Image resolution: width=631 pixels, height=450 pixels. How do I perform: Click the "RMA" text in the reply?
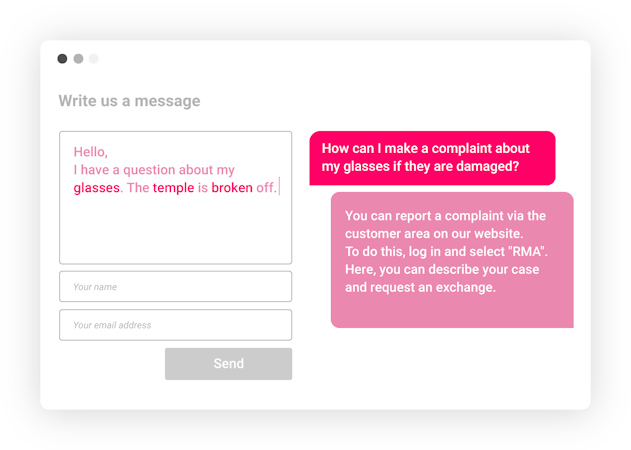[x=529, y=251]
